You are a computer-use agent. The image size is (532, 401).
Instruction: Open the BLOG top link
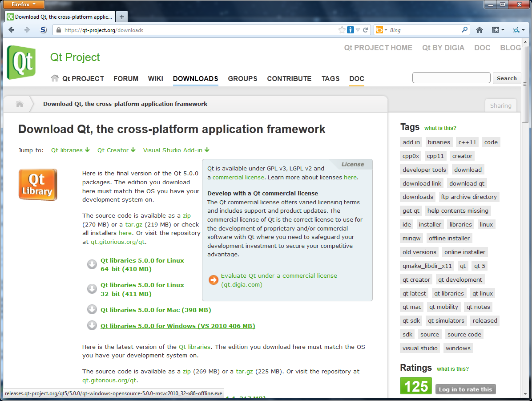point(510,48)
